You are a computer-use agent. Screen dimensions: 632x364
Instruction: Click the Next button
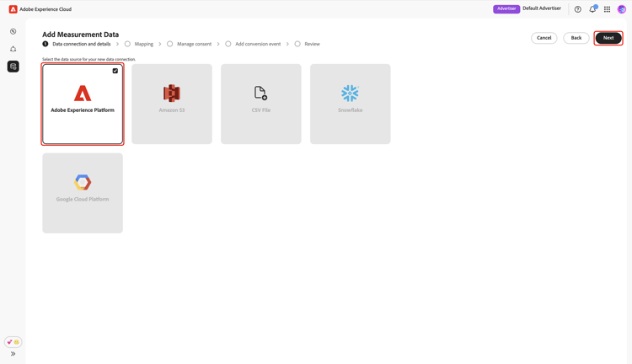pos(608,38)
